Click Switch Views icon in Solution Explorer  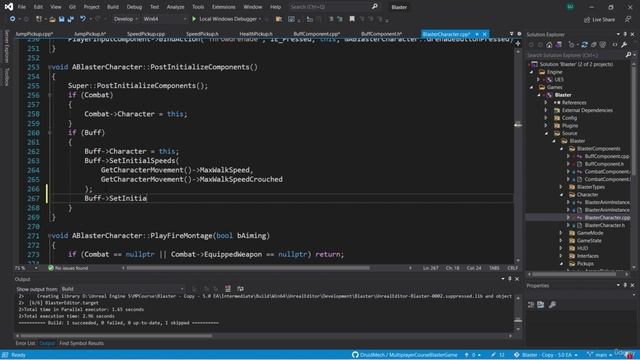point(559,45)
